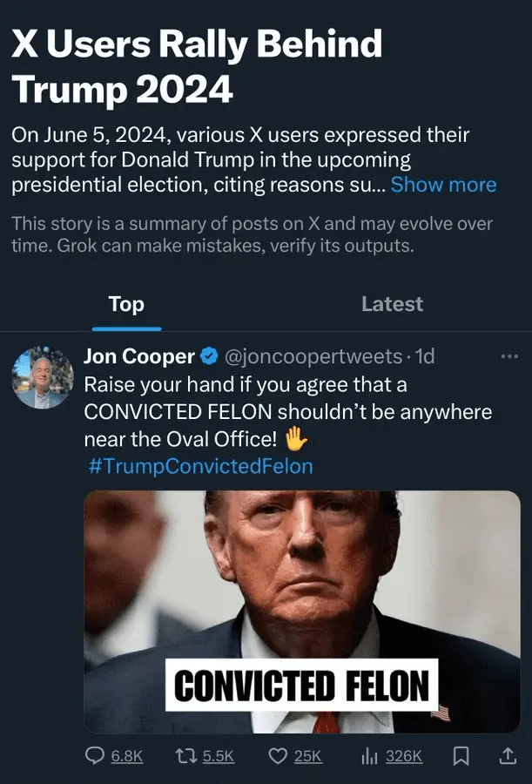Like the post with heart icon
The image size is (532, 784).
[x=277, y=756]
